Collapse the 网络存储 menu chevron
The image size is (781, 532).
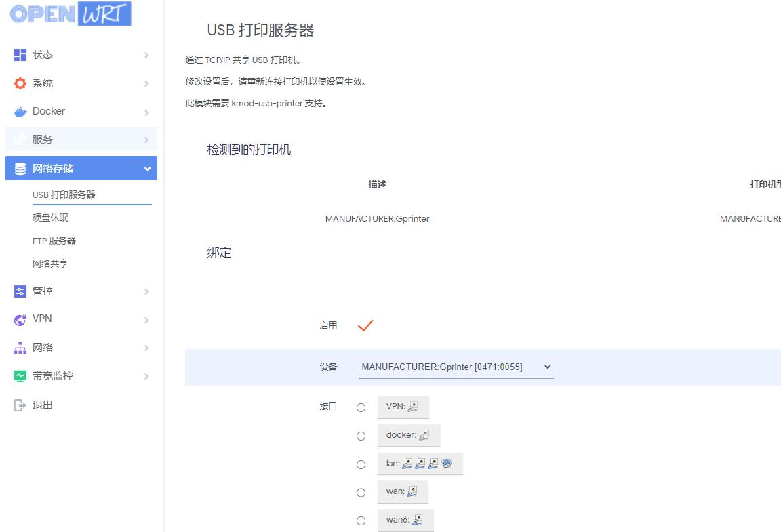[147, 168]
